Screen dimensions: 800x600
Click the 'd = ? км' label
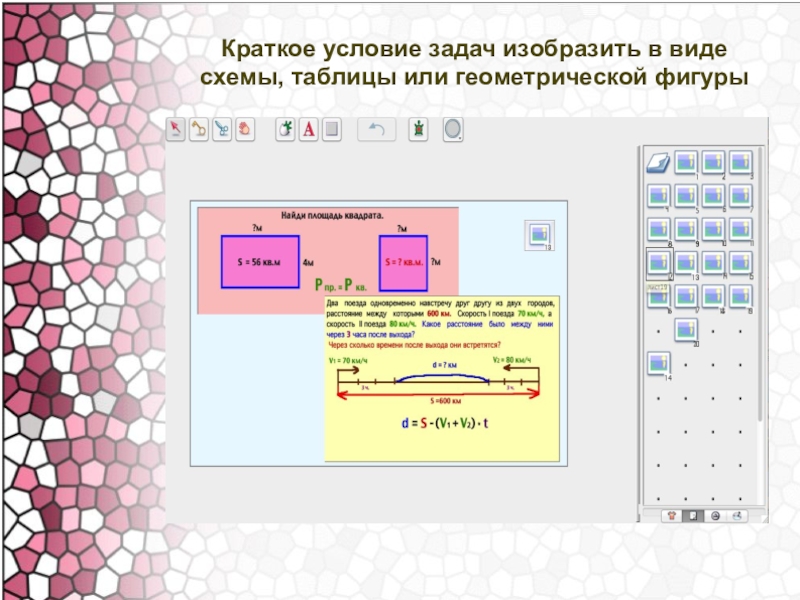[x=444, y=365]
